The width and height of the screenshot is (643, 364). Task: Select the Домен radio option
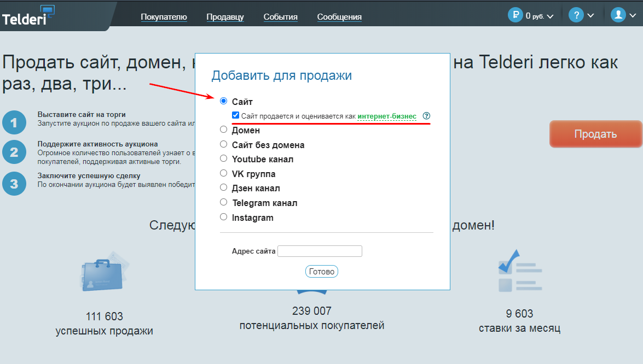pyautogui.click(x=223, y=130)
